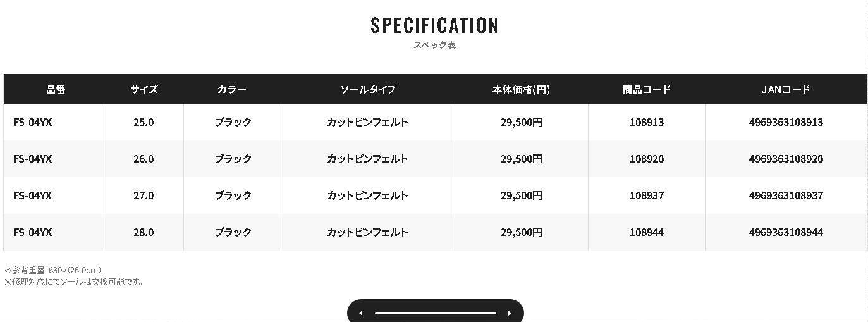Click the left arrow in the scroll control
The height and width of the screenshot is (322, 868).
click(361, 313)
